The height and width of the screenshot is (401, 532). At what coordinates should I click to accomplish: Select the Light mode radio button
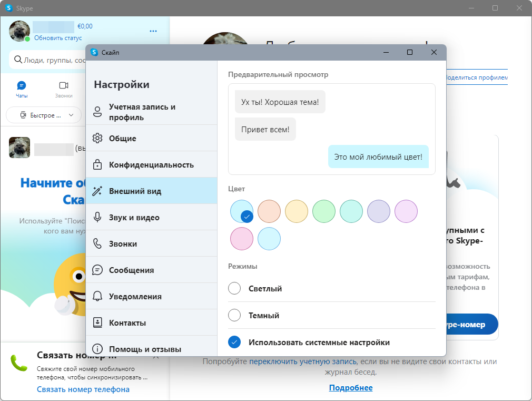(234, 288)
